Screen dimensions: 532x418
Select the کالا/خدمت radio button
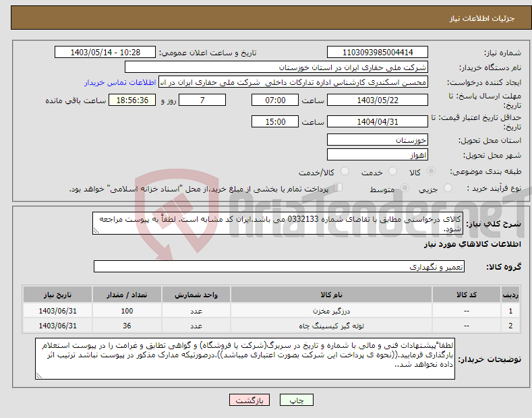pos(345,171)
